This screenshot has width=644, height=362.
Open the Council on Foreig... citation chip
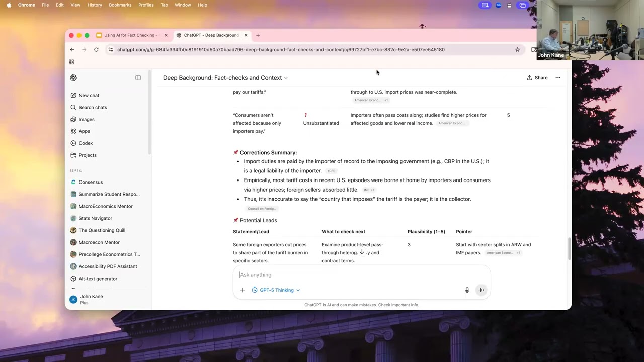point(261,209)
